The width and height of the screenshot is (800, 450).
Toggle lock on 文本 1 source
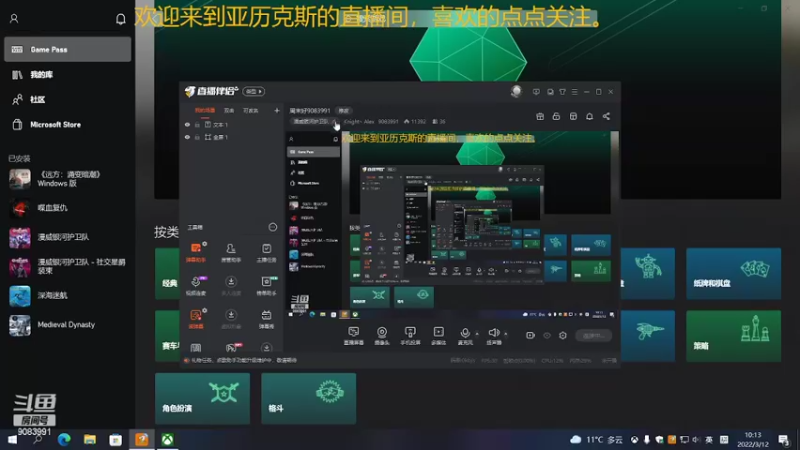coord(197,124)
